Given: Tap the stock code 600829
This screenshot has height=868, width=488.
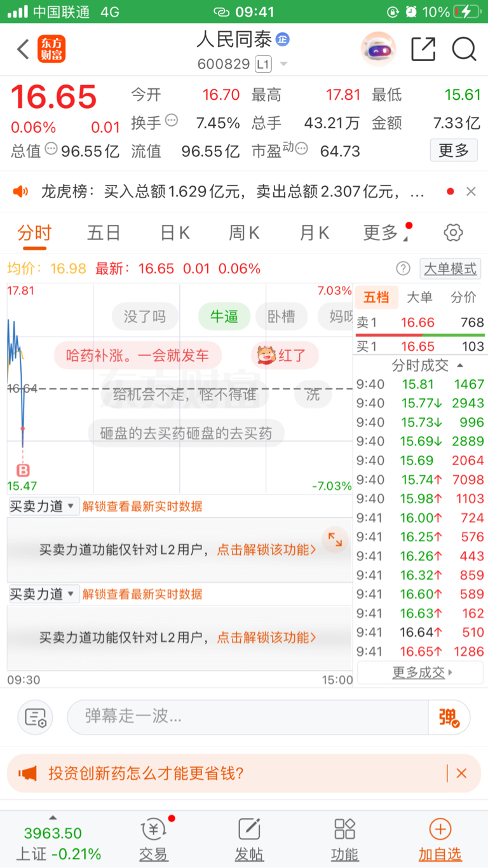Looking at the screenshot, I should [224, 64].
